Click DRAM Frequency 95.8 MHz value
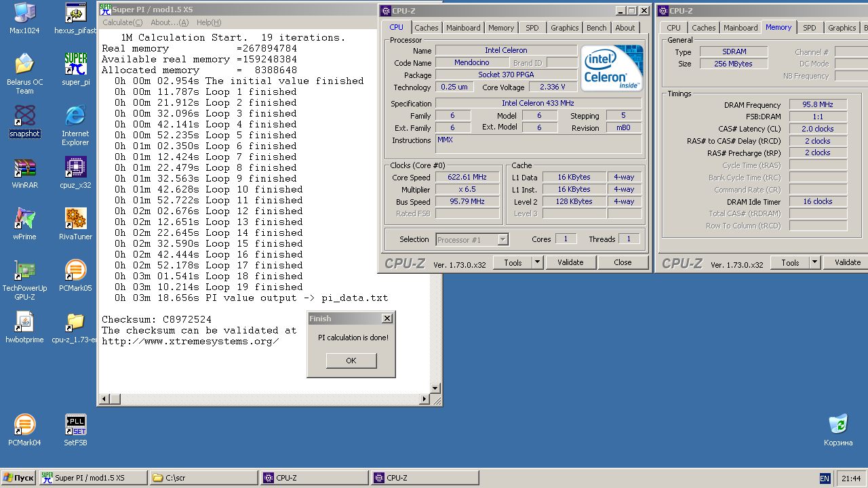The image size is (868, 488). (818, 104)
